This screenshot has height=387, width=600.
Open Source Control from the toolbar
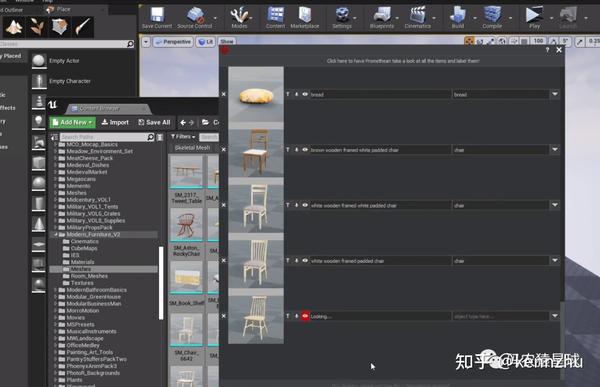pyautogui.click(x=195, y=18)
